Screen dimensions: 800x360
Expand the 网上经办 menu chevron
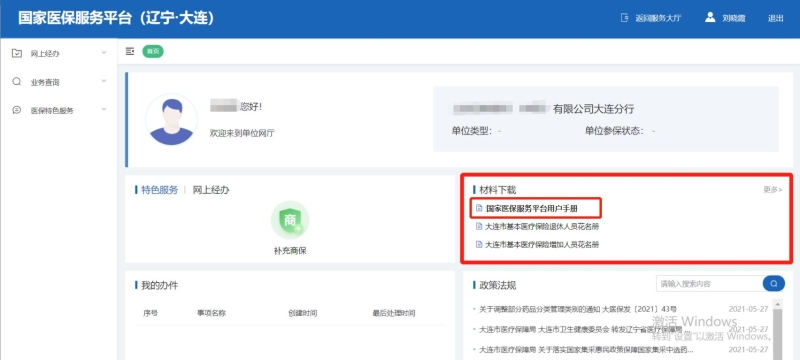tap(104, 53)
